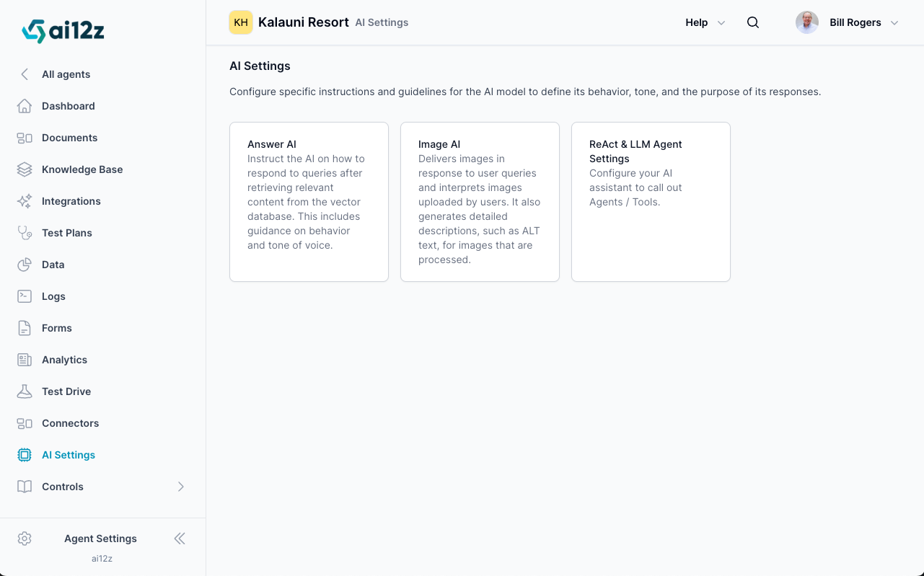Open the Bill Rogers account dropdown arrow
Screen dimensions: 924x576
[x=894, y=23]
